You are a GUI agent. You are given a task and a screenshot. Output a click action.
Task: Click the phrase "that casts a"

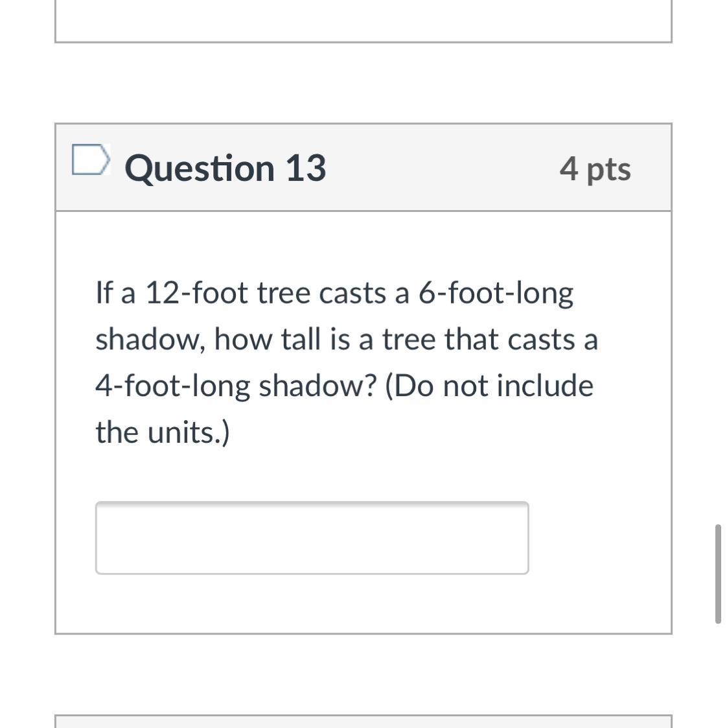click(x=522, y=340)
